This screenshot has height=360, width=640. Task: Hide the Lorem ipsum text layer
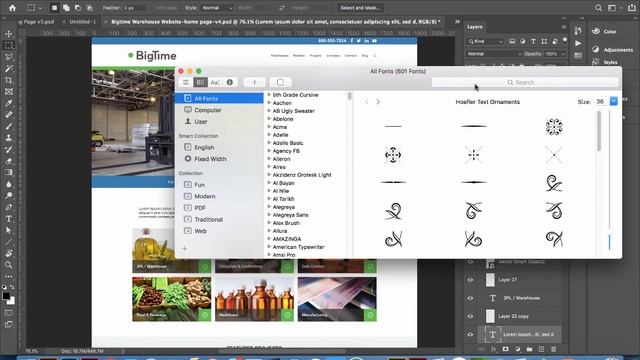[x=470, y=334]
